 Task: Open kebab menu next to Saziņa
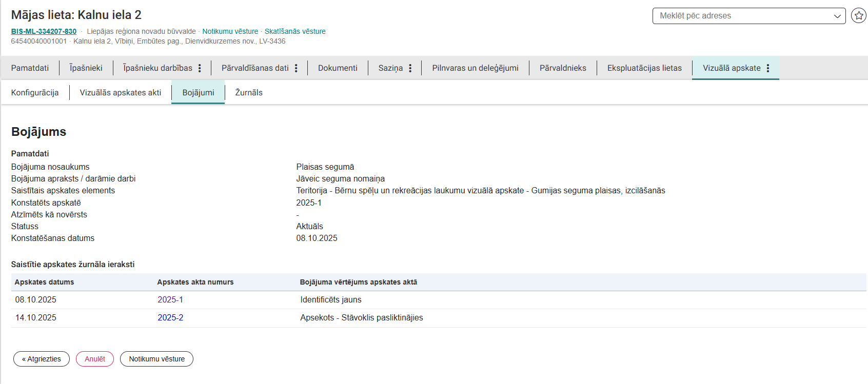coord(410,68)
